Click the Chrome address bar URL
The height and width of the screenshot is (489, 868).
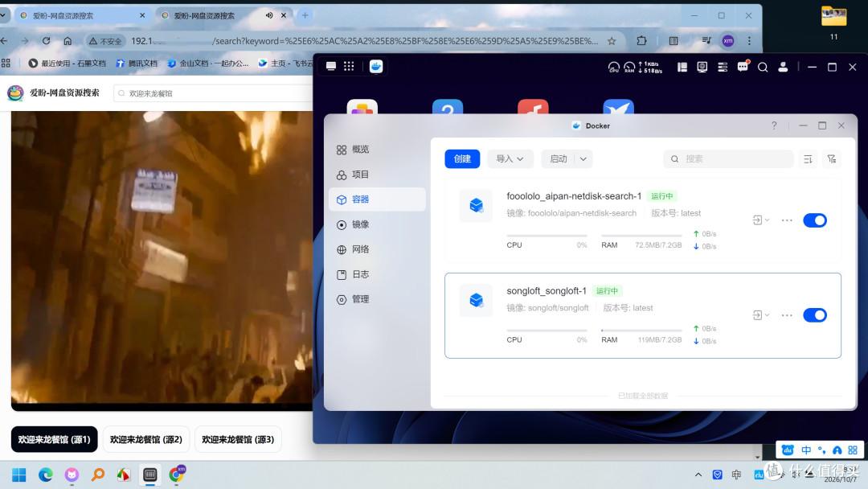(364, 41)
